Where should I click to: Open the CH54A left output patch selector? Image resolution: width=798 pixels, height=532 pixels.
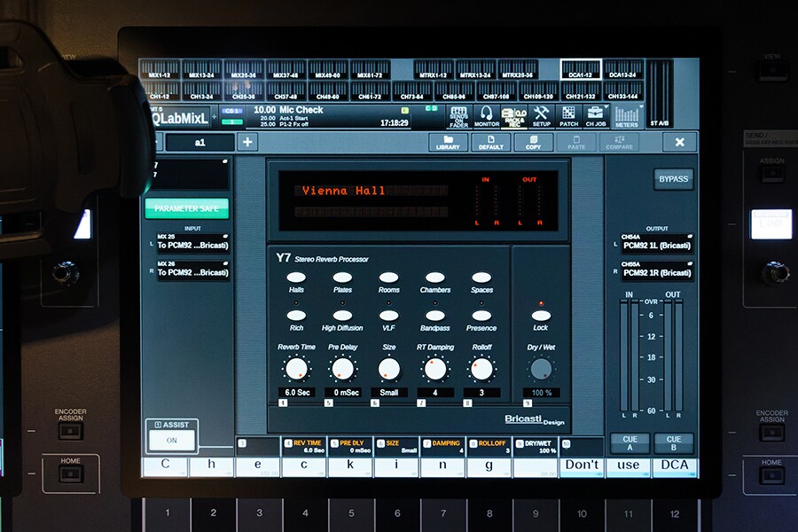coord(656,243)
